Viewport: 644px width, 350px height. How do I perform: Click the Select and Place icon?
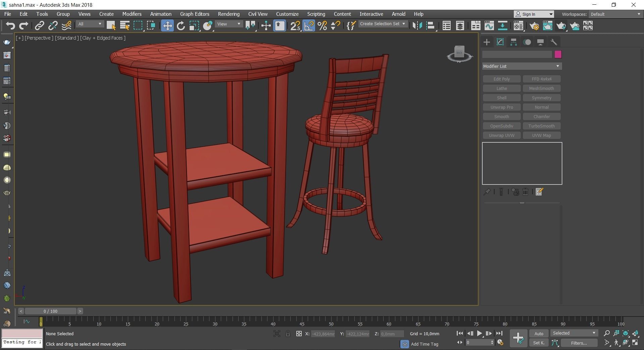click(x=208, y=26)
